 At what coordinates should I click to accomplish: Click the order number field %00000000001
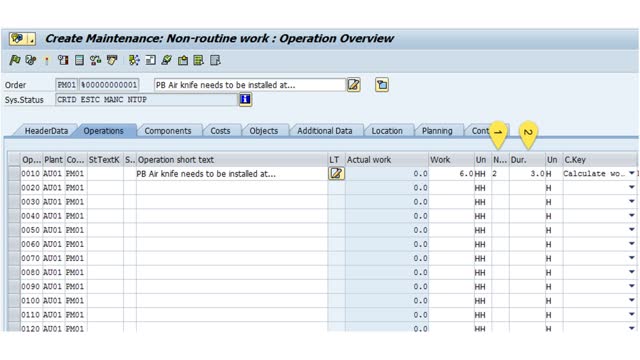coord(109,85)
